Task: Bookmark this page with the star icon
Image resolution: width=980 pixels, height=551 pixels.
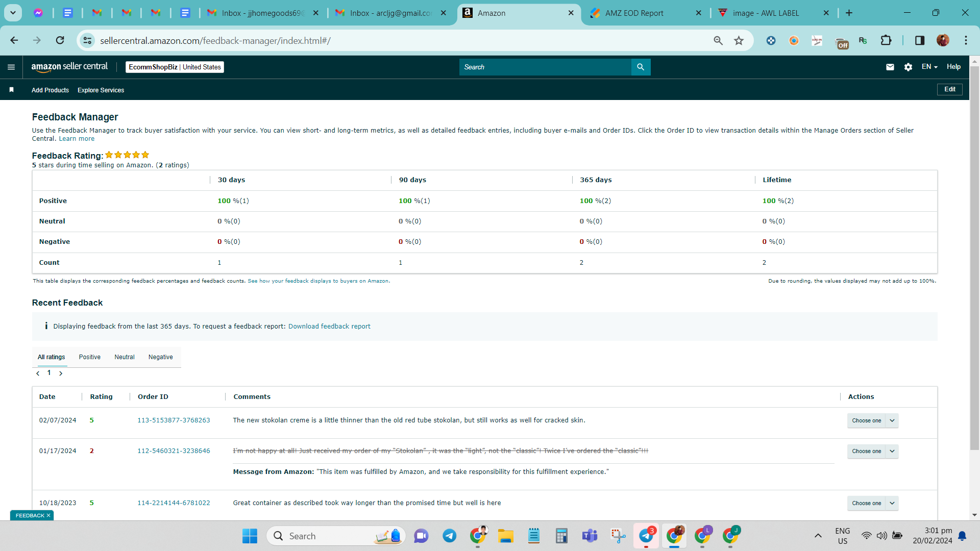Action: (739, 40)
